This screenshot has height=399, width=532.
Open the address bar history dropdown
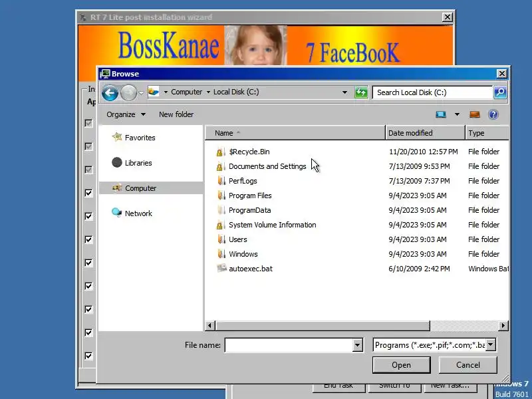click(x=344, y=92)
